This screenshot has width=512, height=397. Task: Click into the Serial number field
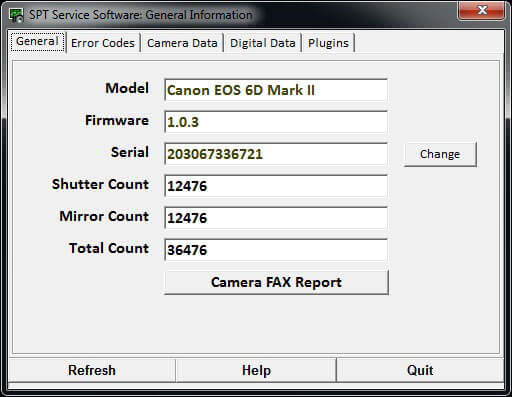(x=276, y=154)
